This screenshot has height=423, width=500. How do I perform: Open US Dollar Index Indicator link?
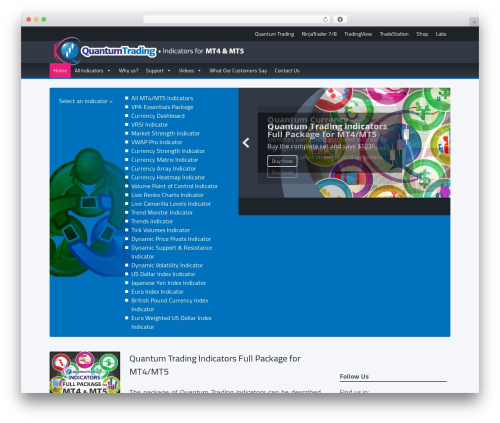coord(163,274)
